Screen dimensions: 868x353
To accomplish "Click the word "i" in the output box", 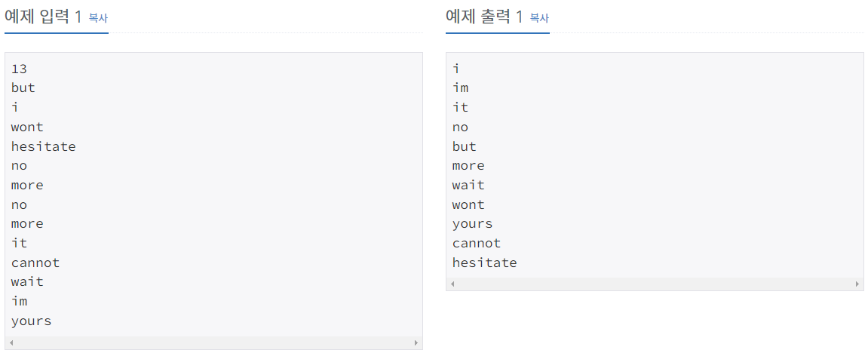I will (x=456, y=69).
